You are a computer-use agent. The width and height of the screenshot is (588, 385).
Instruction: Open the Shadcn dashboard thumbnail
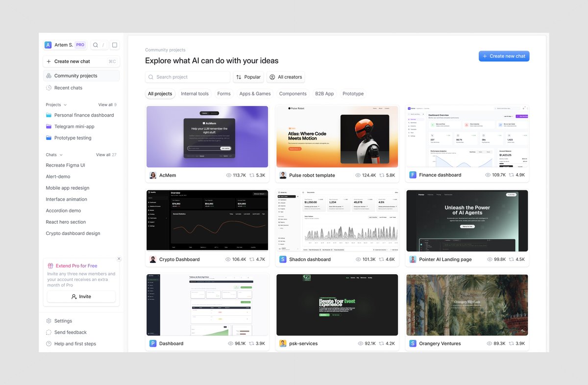point(337,221)
